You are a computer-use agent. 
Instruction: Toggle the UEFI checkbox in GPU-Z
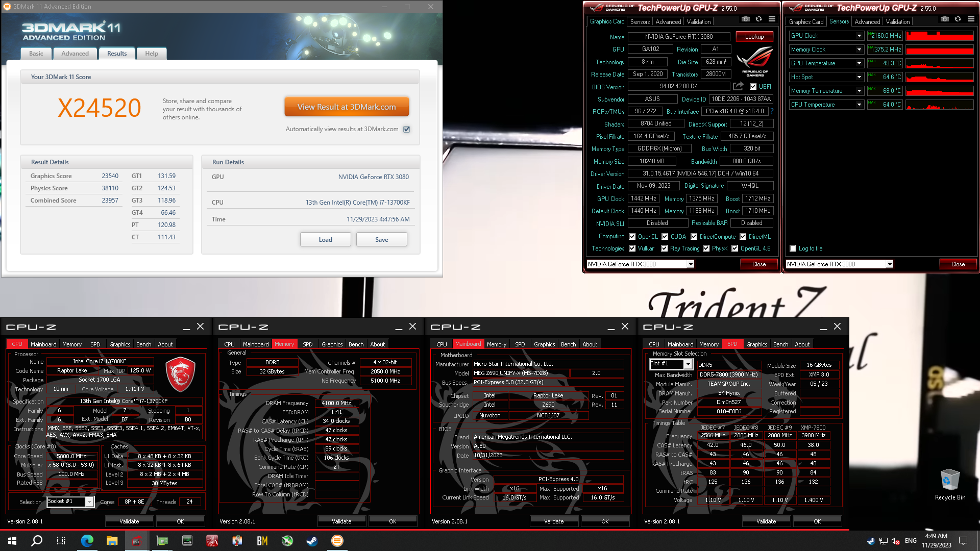pos(753,87)
